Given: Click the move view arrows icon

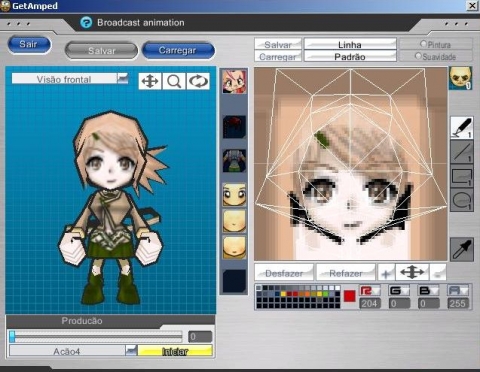Looking at the screenshot, I should click(150, 81).
